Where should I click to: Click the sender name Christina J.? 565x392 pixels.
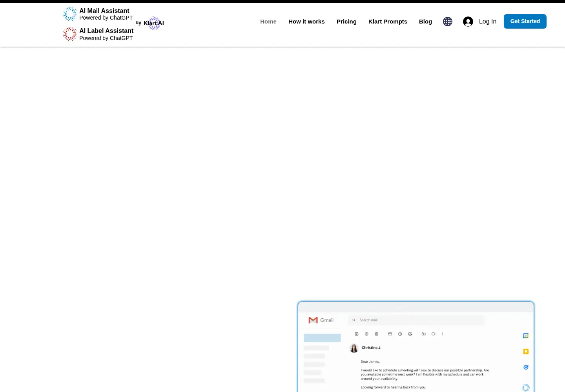point(371,348)
